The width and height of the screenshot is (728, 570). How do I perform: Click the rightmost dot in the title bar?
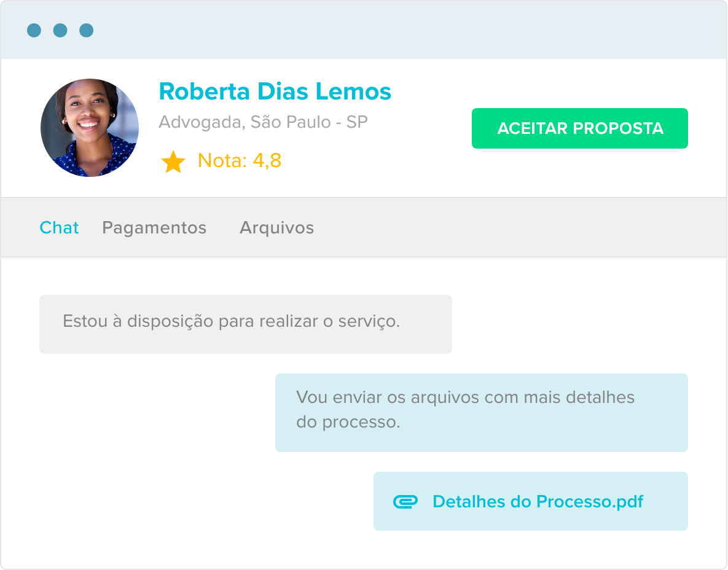(87, 30)
